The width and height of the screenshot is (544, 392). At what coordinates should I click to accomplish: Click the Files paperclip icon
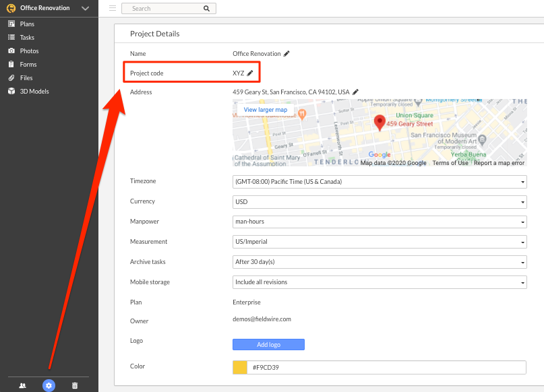click(11, 77)
